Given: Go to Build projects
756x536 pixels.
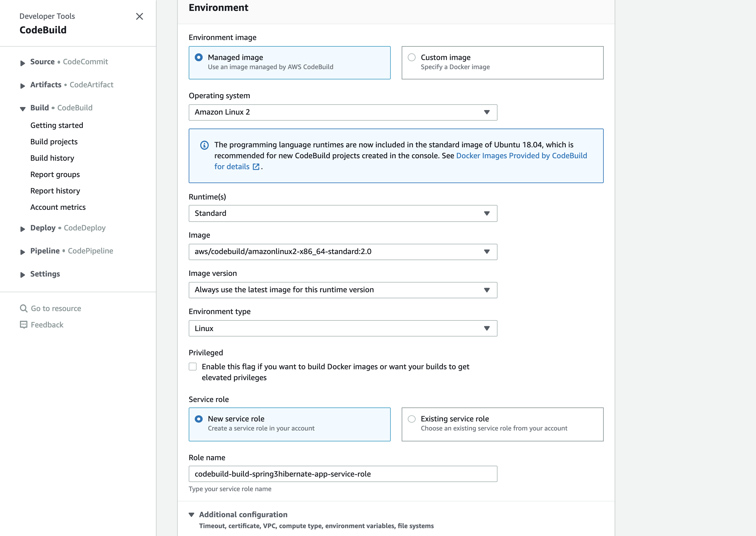Looking at the screenshot, I should [x=54, y=142].
